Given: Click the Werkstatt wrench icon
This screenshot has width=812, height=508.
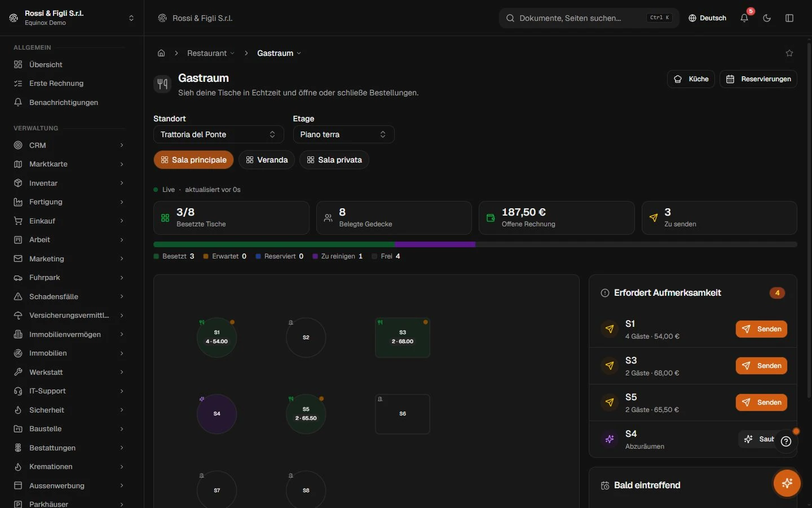Looking at the screenshot, I should coord(18,372).
